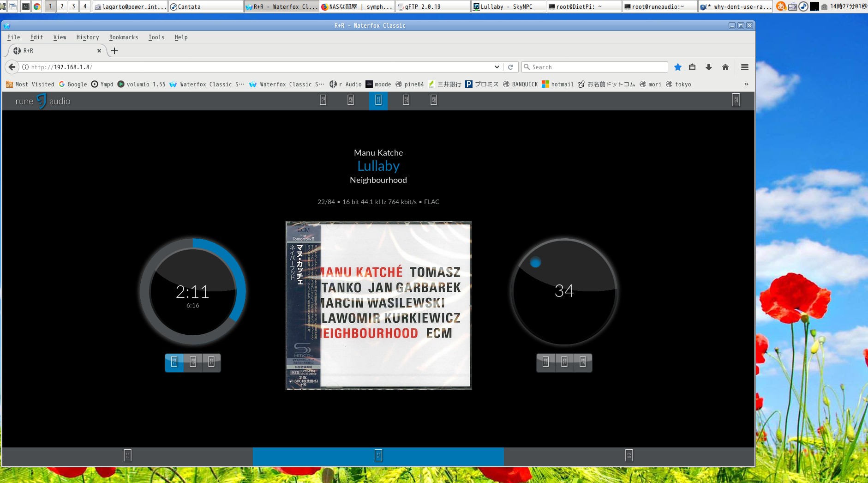868x483 pixels.
Task: Click the blue volume knob handle
Action: coord(535,262)
